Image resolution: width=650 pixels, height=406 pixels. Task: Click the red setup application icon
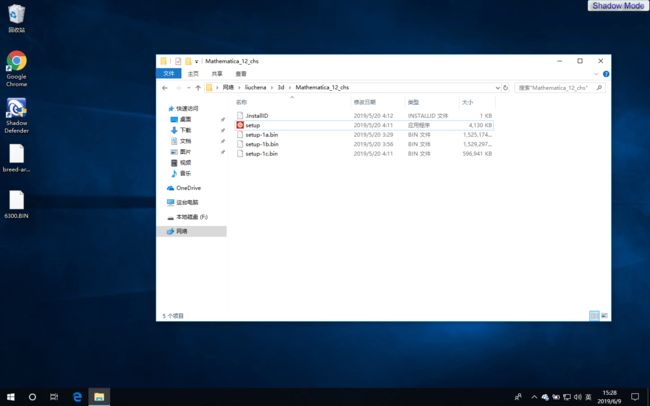pos(240,125)
